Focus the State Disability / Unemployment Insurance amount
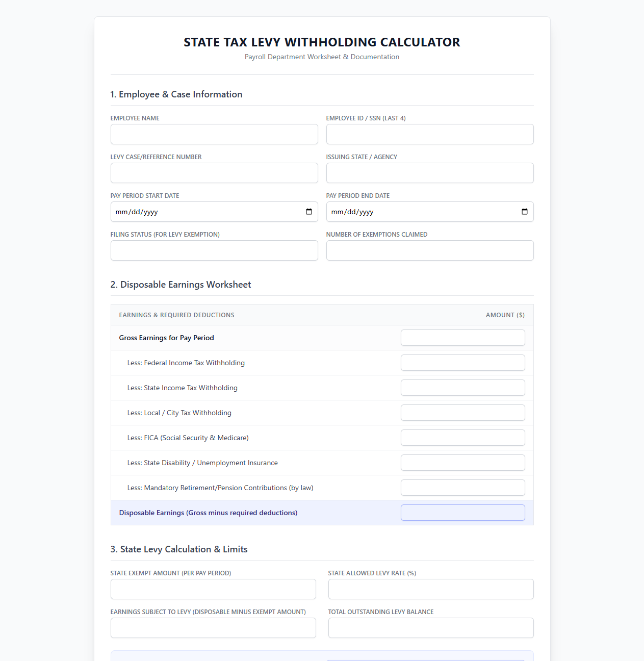The height and width of the screenshot is (661, 644). [x=463, y=463]
